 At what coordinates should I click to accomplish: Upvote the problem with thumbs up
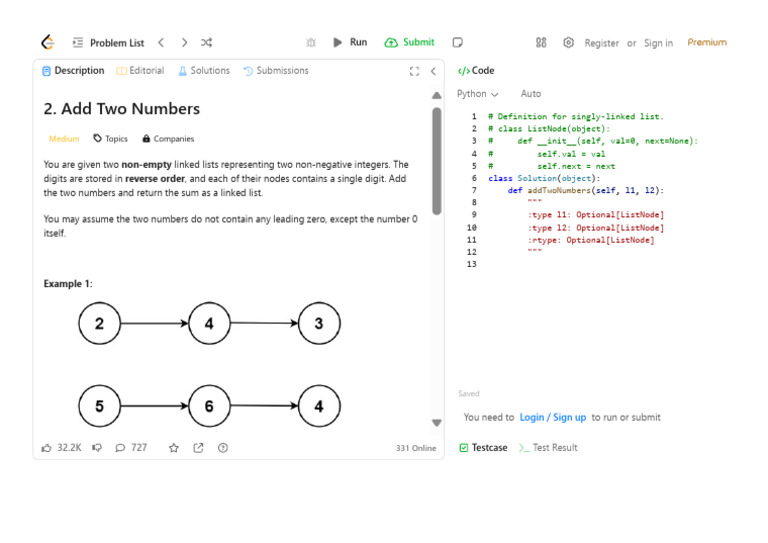[47, 448]
